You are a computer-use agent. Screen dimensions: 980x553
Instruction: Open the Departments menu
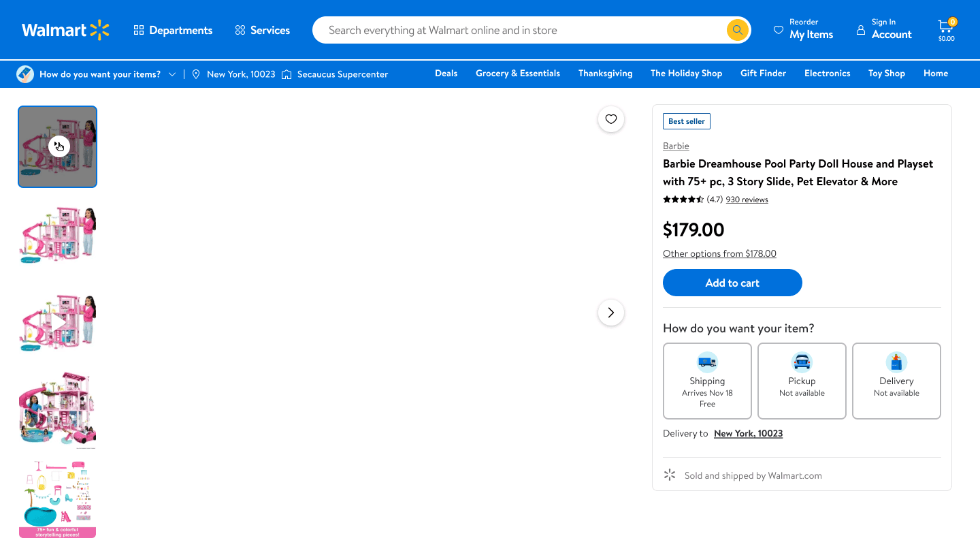pyautogui.click(x=173, y=30)
